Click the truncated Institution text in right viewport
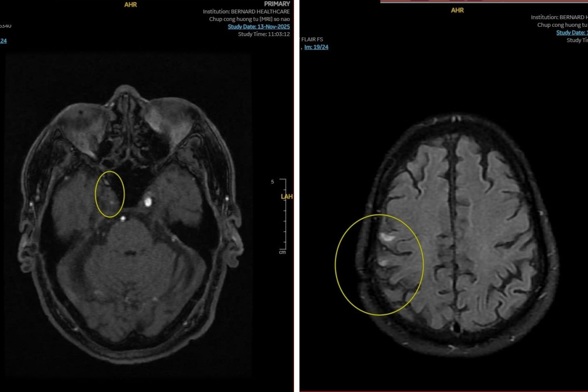Image resolution: width=588 pixels, height=392 pixels. (x=559, y=17)
